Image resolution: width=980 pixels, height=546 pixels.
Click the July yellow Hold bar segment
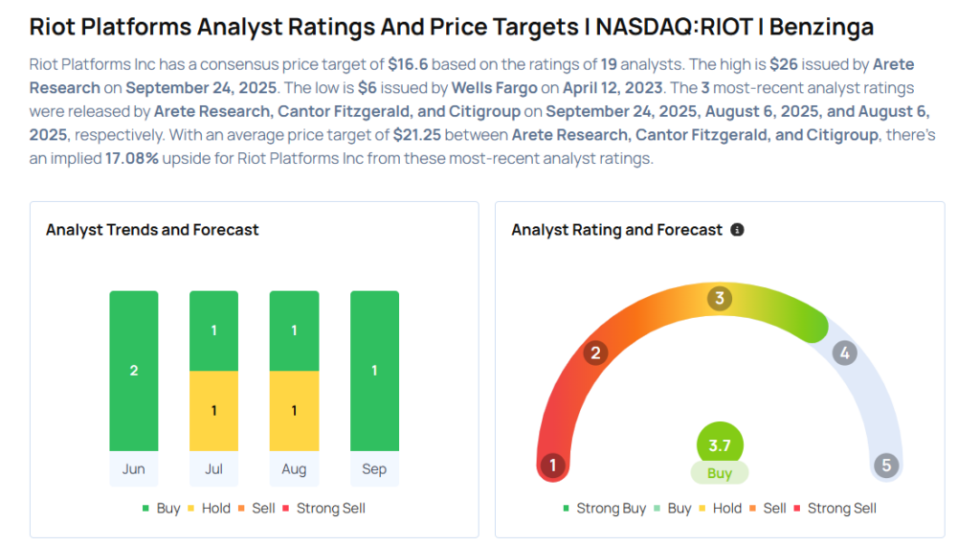click(x=214, y=410)
